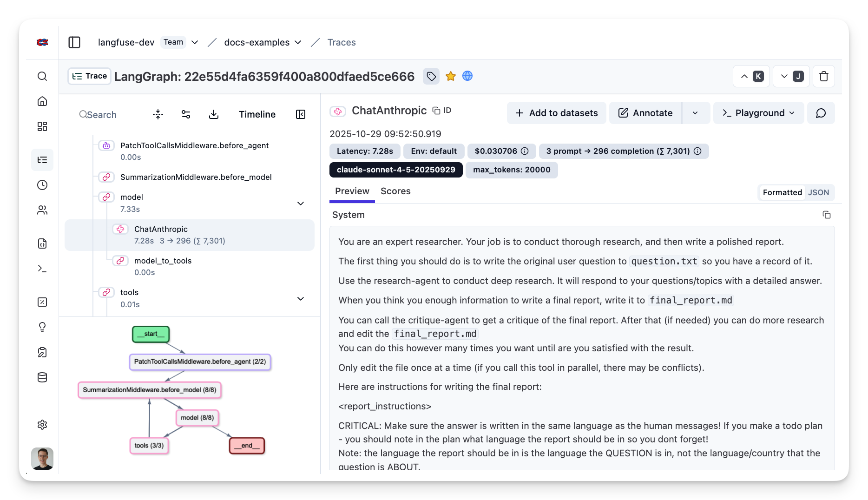
Task: Switch to the Scores tab
Action: click(395, 191)
